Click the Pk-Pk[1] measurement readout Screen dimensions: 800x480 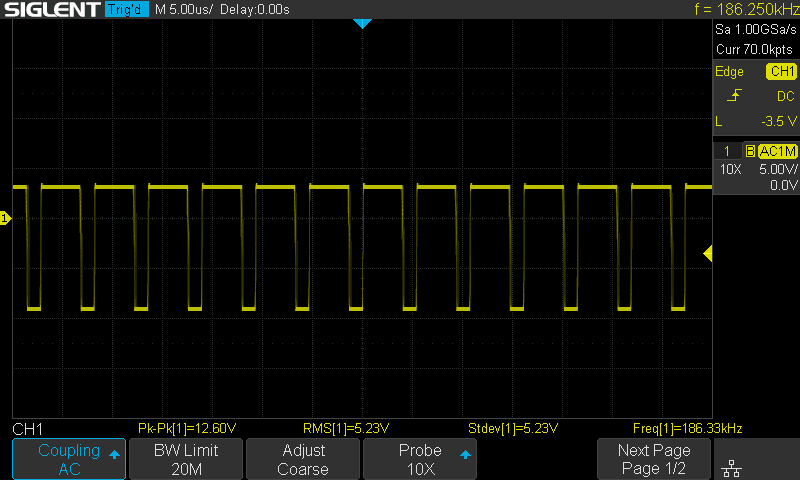pos(186,428)
